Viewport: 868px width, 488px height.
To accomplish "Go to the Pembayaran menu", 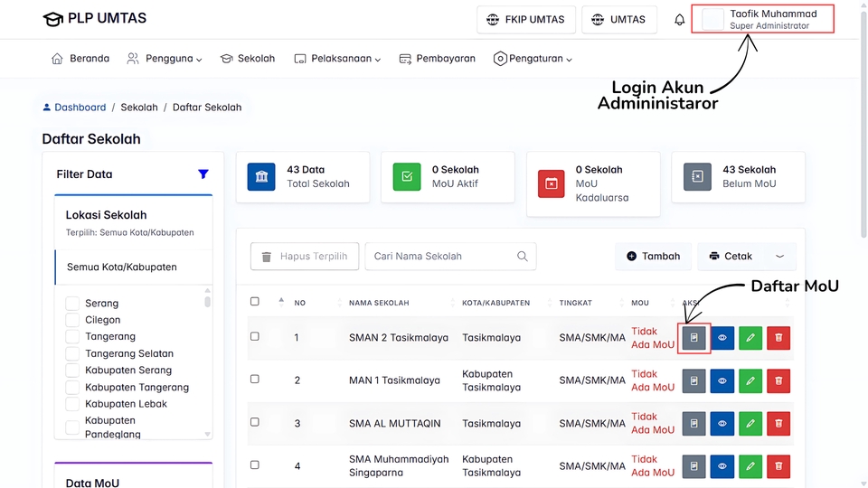I will pyautogui.click(x=438, y=59).
